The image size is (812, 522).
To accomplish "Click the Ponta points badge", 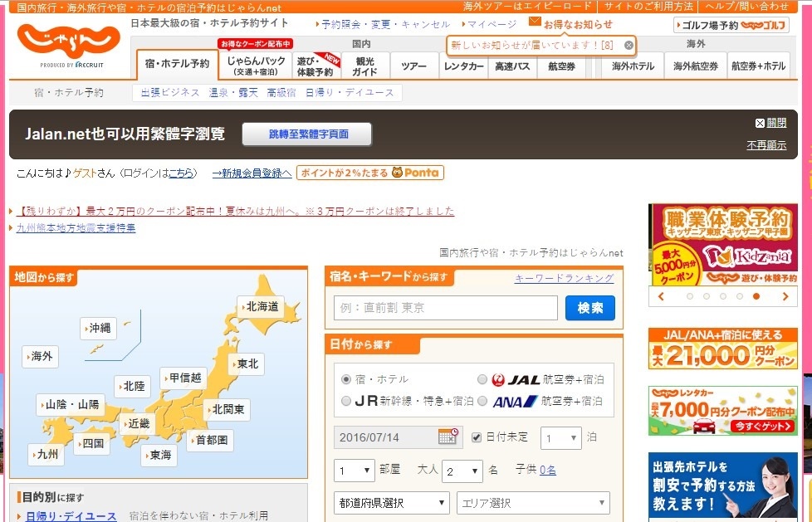I will tap(370, 173).
